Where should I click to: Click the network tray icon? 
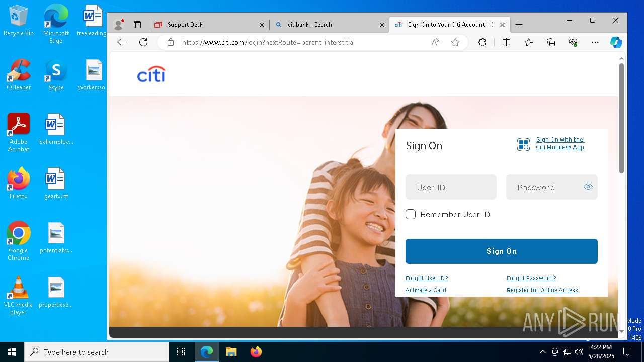click(x=567, y=352)
